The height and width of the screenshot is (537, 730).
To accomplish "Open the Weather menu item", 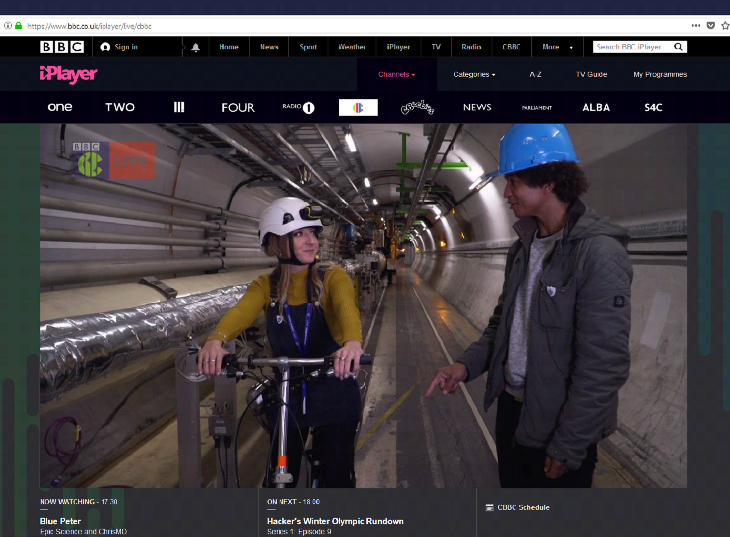I will click(x=352, y=47).
